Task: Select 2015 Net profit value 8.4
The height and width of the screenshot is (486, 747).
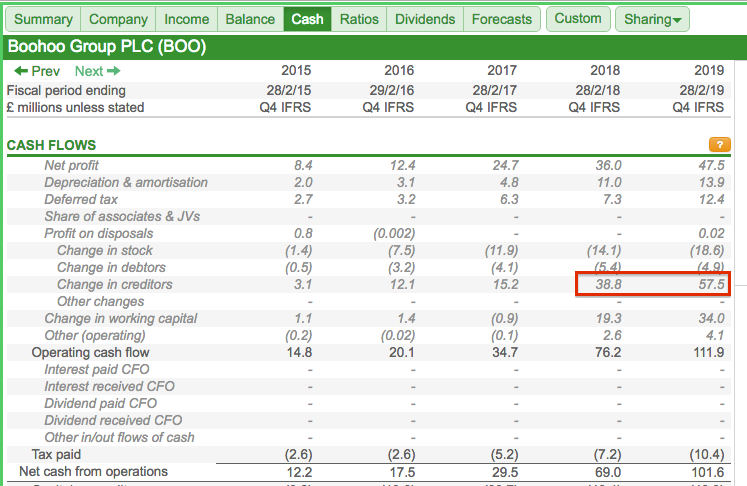Action: [x=303, y=165]
